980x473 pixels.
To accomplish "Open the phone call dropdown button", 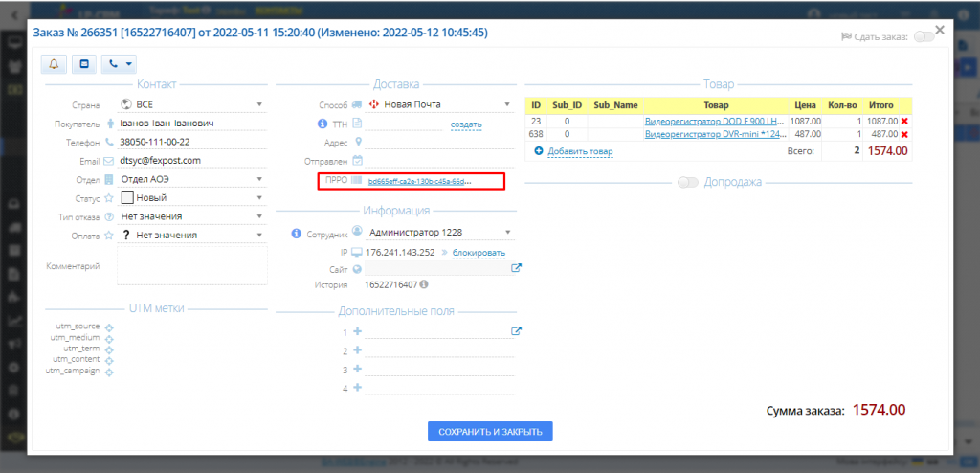I will (x=119, y=64).
